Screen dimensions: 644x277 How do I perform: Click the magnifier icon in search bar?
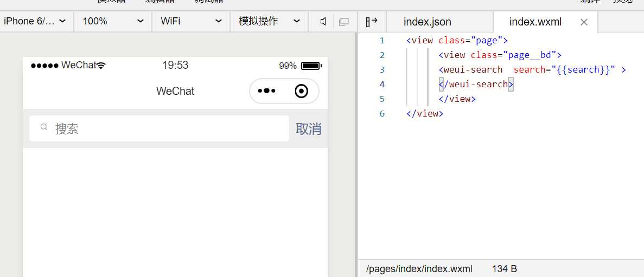tap(44, 127)
